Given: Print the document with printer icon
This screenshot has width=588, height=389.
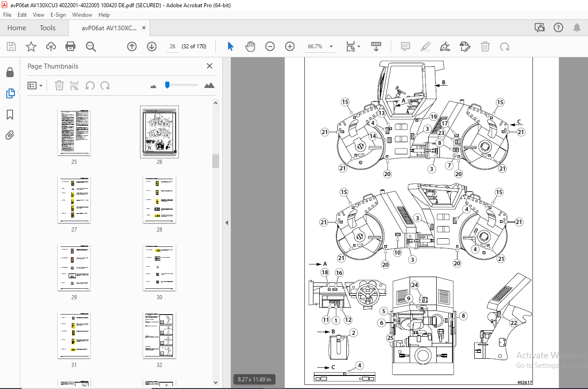Looking at the screenshot, I should pos(70,46).
